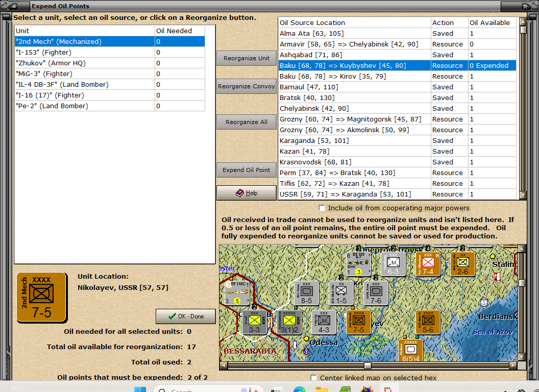Select the 7-4 red-cross infantry counter
This screenshot has width=539, height=392.
428,264
